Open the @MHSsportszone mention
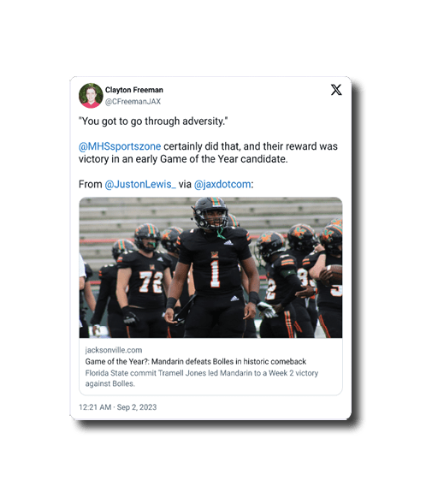The image size is (426, 504). [120, 146]
